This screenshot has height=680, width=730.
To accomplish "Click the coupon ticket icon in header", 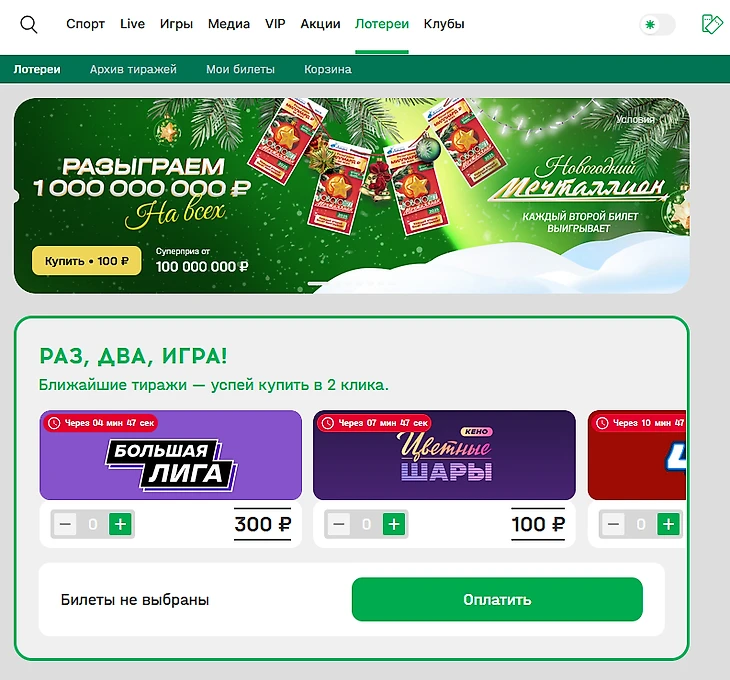I will [x=712, y=24].
